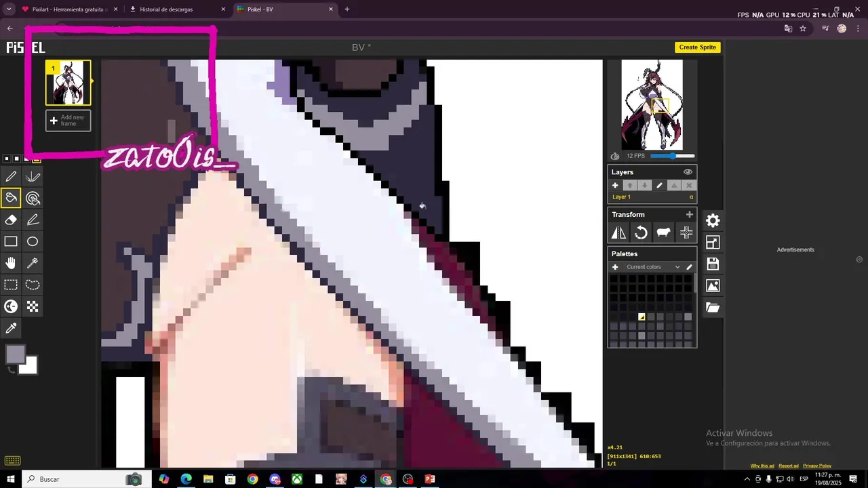Open the keyboard shortcuts cheatsheet icon
Image resolution: width=868 pixels, height=488 pixels.
(x=12, y=461)
